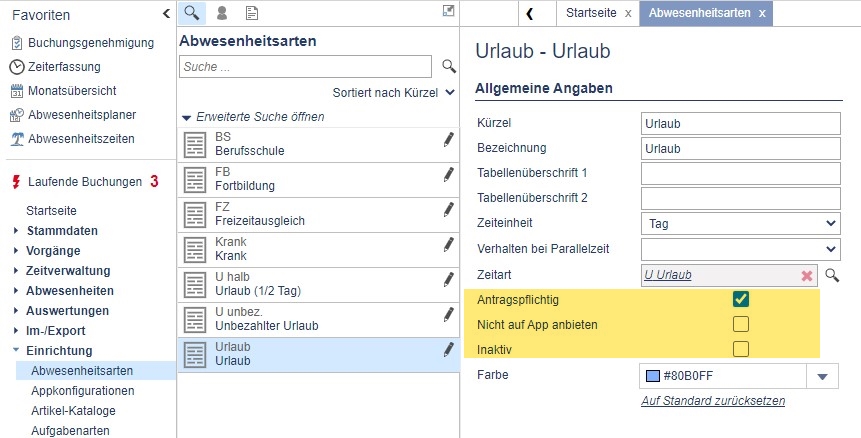Collapse the Favoriten sidebar with the arrow
Screen dimensions: 861x438
166,14
